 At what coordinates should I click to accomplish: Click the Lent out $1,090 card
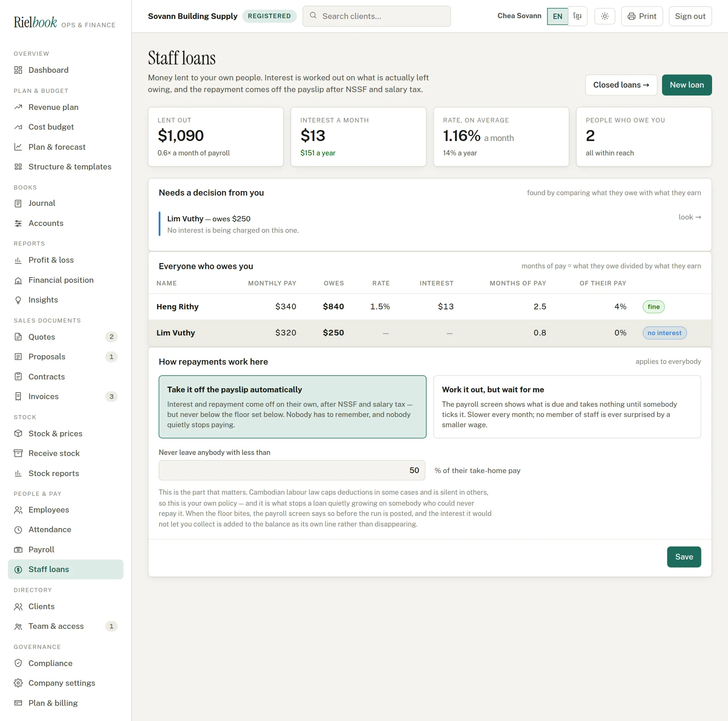(215, 137)
